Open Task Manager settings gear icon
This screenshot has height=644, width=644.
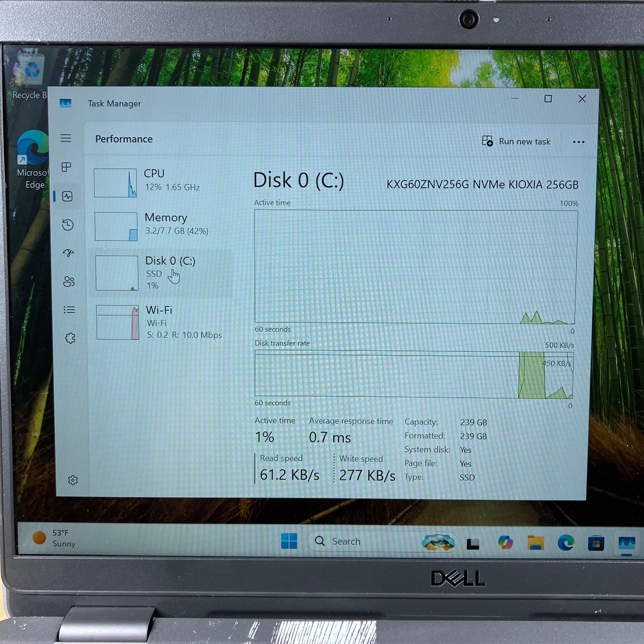coord(73,480)
